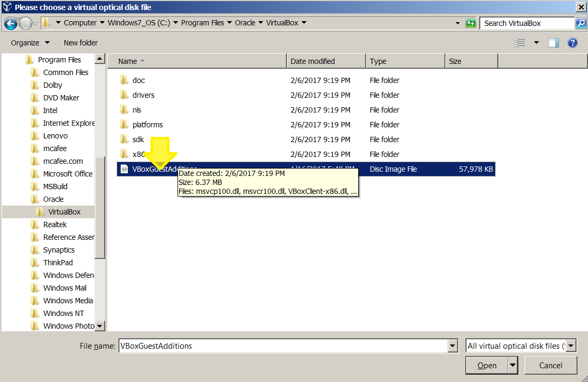Select the doc folder icon

pos(124,80)
